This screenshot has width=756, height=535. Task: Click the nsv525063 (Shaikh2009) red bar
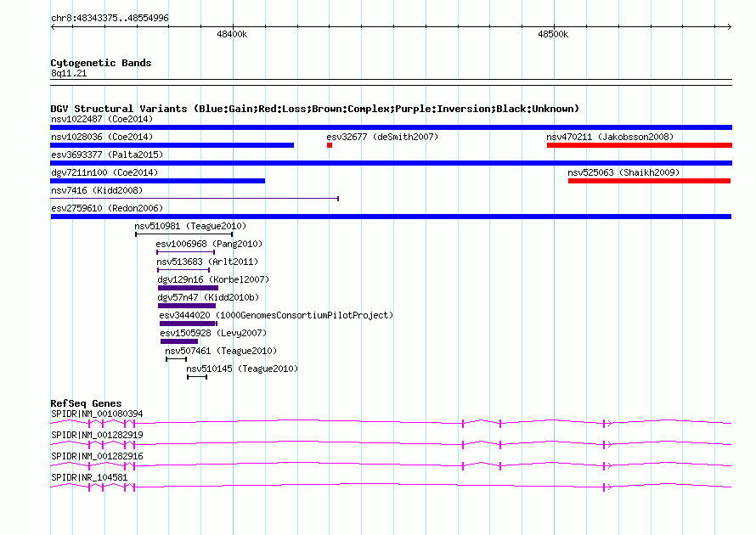tap(650, 181)
